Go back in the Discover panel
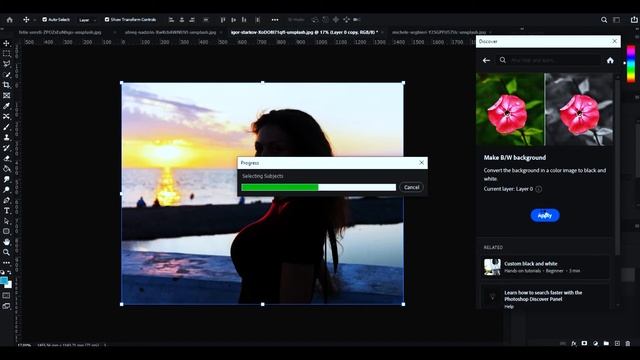This screenshot has width=640, height=360. (486, 60)
